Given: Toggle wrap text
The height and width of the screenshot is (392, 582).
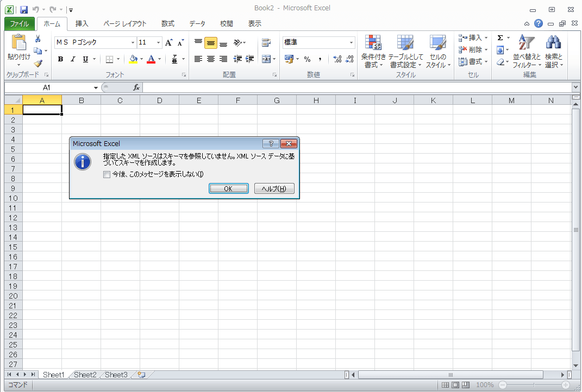Looking at the screenshot, I should 266,43.
